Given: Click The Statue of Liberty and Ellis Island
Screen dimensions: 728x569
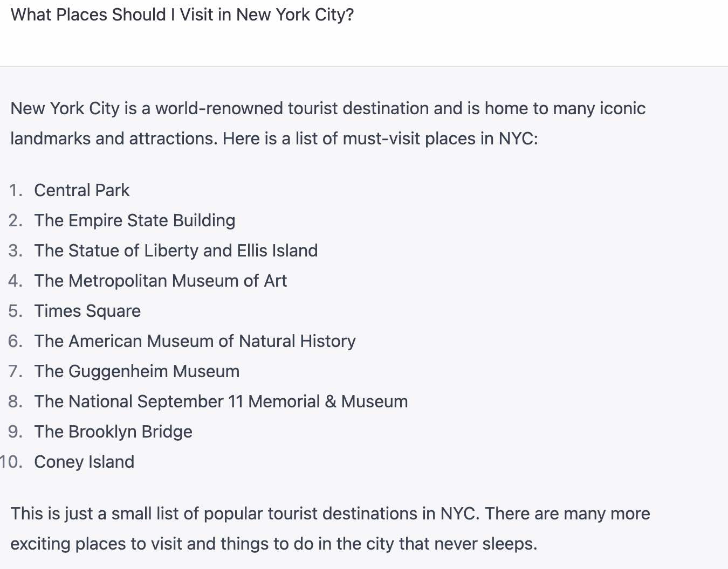Looking at the screenshot, I should [x=176, y=251].
